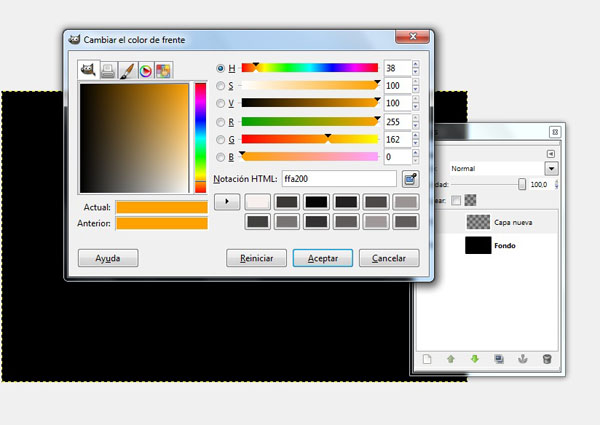Increase the H value with up arrow
Screen dimensions: 600x425
416,64
